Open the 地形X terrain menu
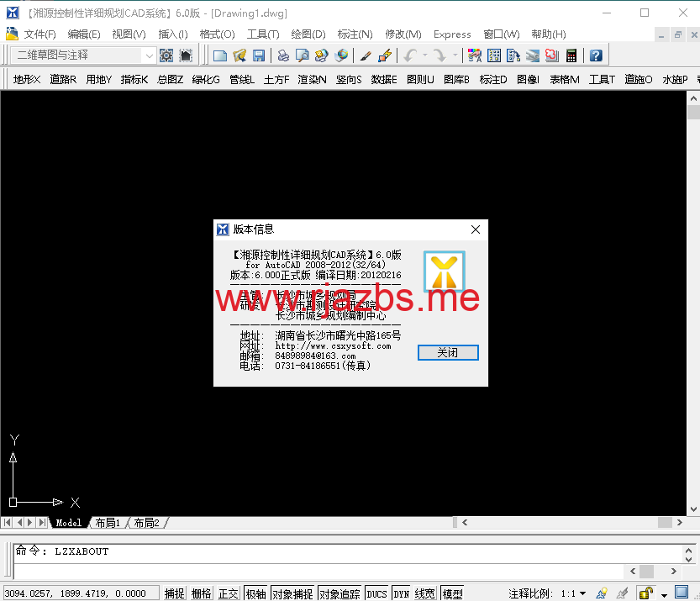Viewport: 700px width, 601px height. pos(27,80)
